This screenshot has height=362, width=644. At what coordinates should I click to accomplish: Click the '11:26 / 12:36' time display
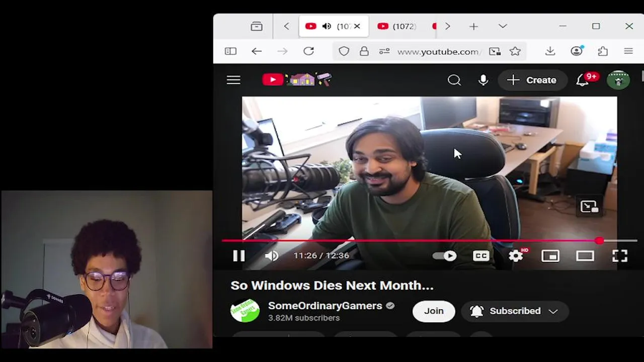point(321,256)
